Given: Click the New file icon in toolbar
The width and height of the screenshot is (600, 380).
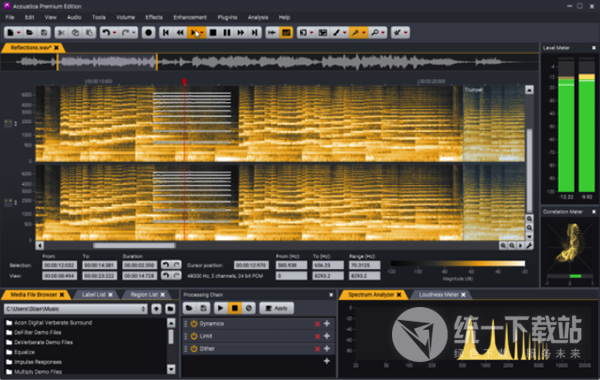Looking at the screenshot, I should [10, 33].
